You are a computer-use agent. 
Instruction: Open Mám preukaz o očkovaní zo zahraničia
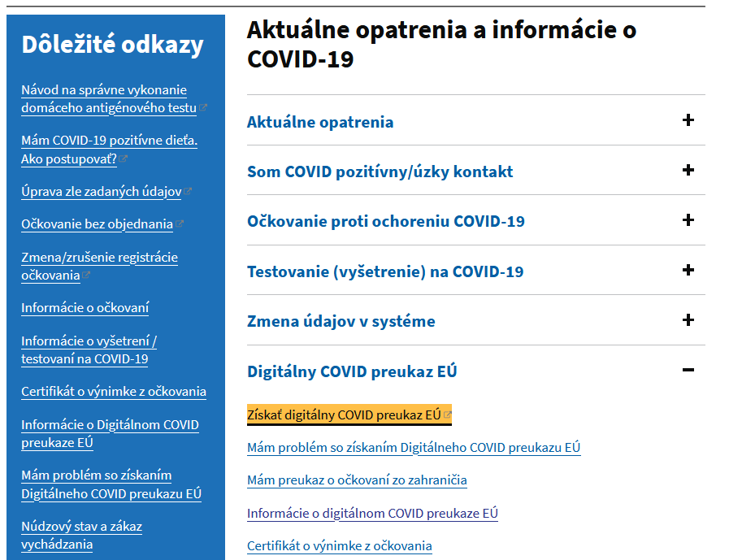(357, 480)
